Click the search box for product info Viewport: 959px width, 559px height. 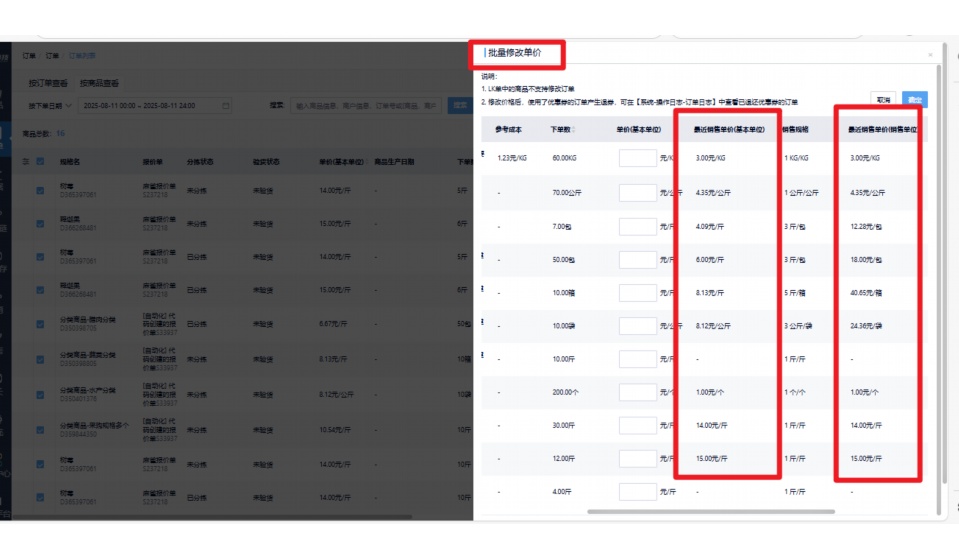click(365, 105)
